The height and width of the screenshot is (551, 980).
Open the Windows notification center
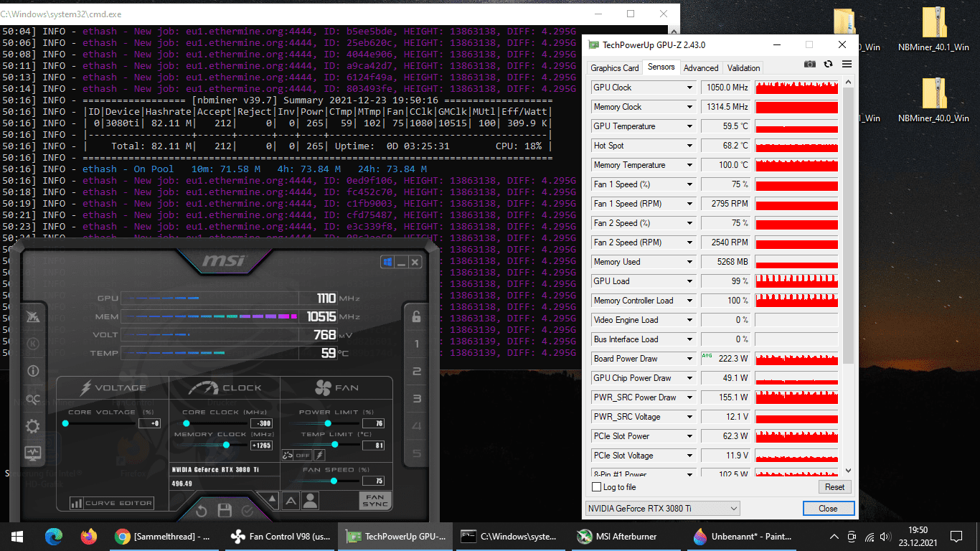tap(956, 536)
